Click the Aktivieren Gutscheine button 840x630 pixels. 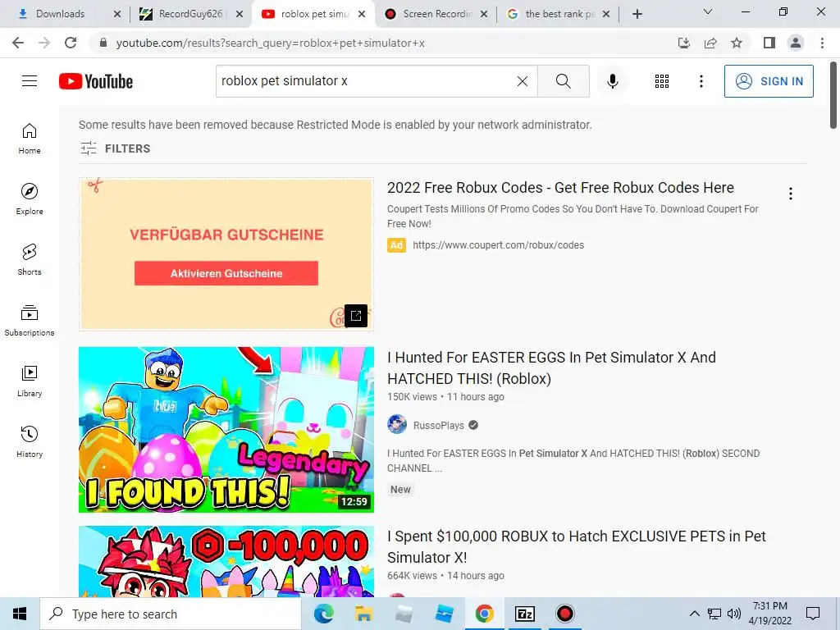226,273
